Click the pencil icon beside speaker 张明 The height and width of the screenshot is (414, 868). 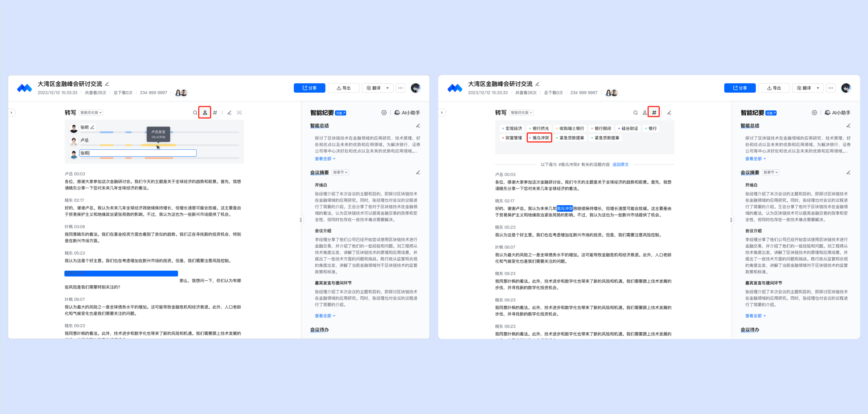coord(92,127)
